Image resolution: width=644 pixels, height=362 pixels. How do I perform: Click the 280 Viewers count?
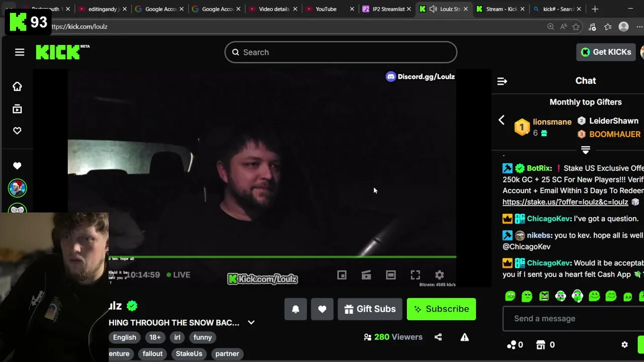coord(393,337)
